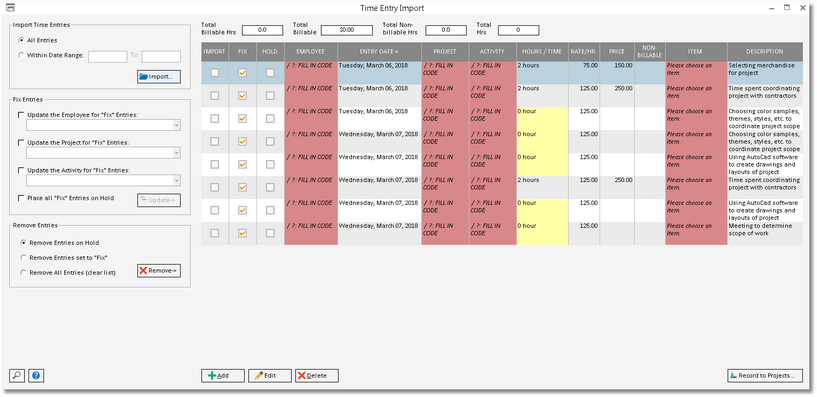Screen dimensions: 817x397
Task: Enable Update the Activity for Fix Entries
Action: point(21,170)
